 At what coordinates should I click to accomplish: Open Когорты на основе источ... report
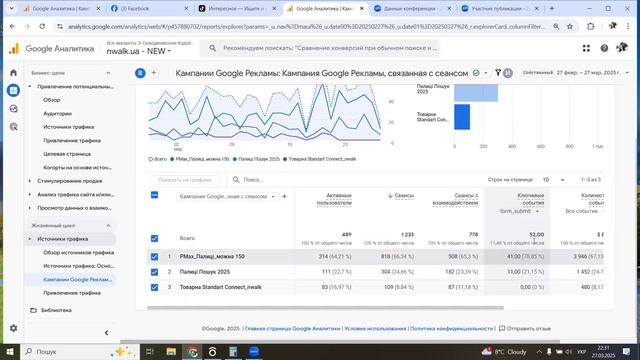(77, 167)
